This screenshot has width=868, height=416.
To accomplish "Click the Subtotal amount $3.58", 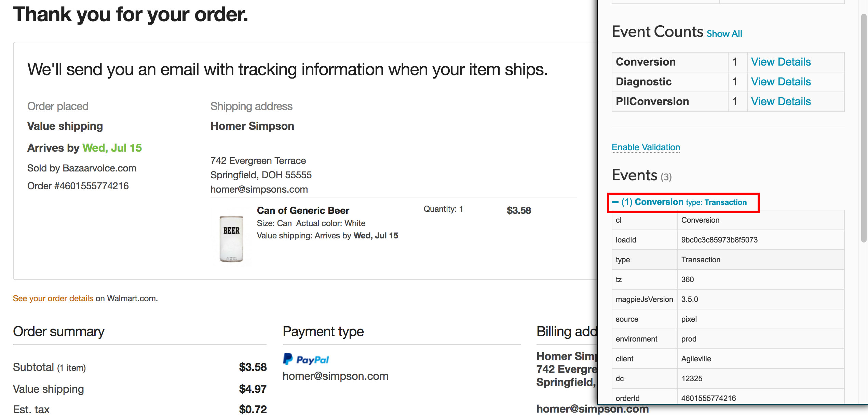I will [253, 367].
